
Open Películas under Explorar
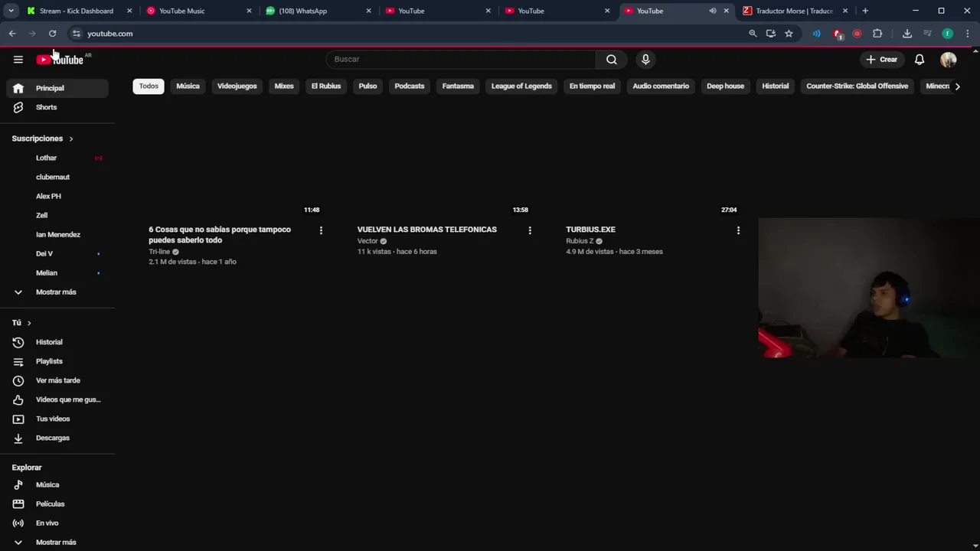pos(57,504)
